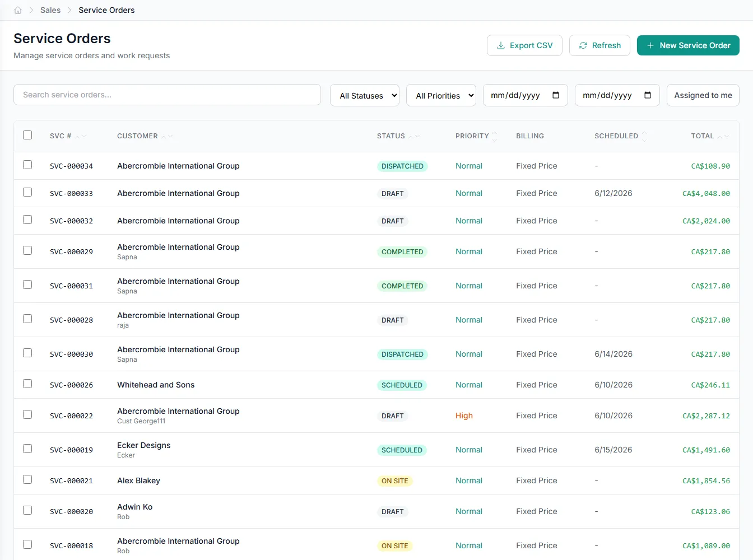The height and width of the screenshot is (560, 753).
Task: Click the scheduled date 6/14/2026
Action: [x=613, y=354]
